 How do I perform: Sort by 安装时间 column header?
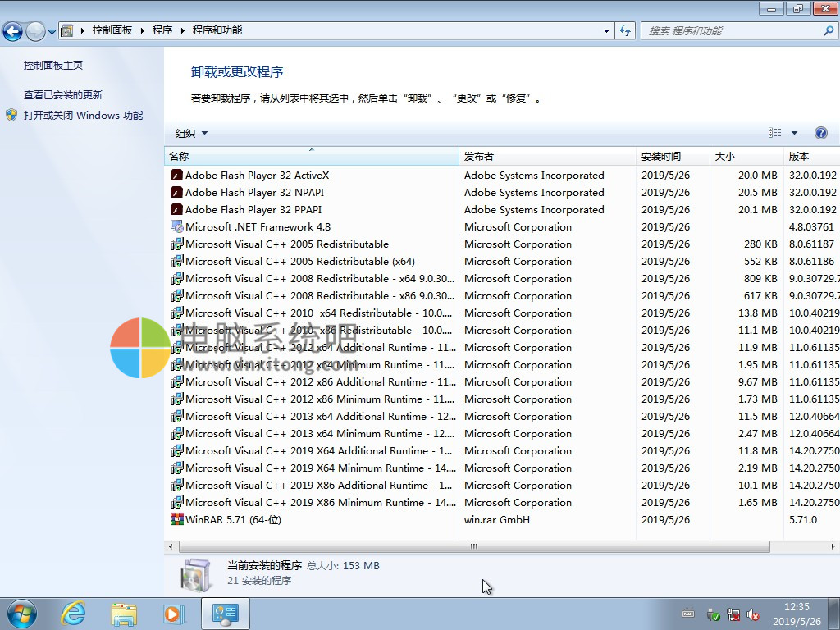tap(673, 157)
